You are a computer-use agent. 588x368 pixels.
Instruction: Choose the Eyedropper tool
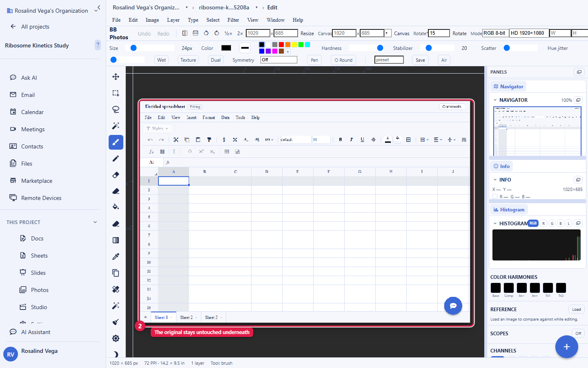pos(116,257)
